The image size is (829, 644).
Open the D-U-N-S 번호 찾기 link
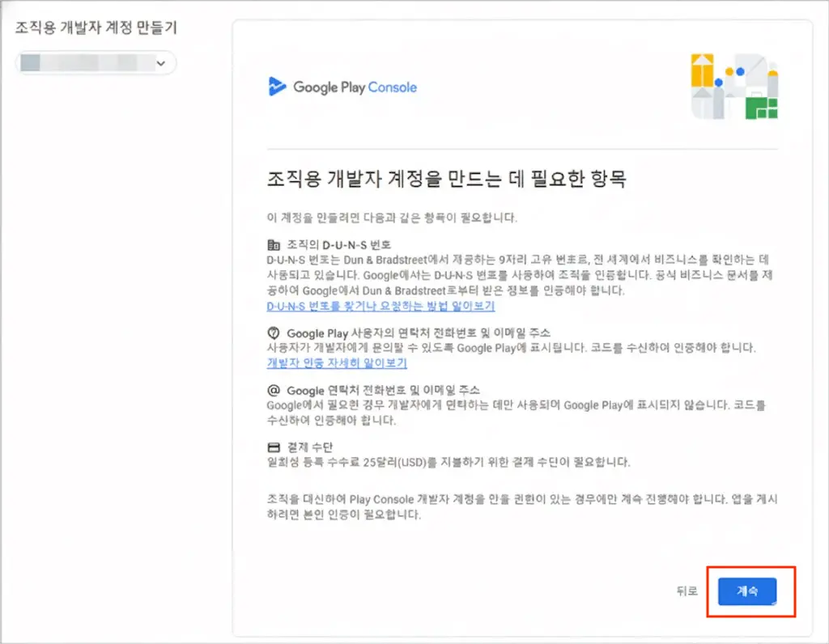click(x=380, y=306)
